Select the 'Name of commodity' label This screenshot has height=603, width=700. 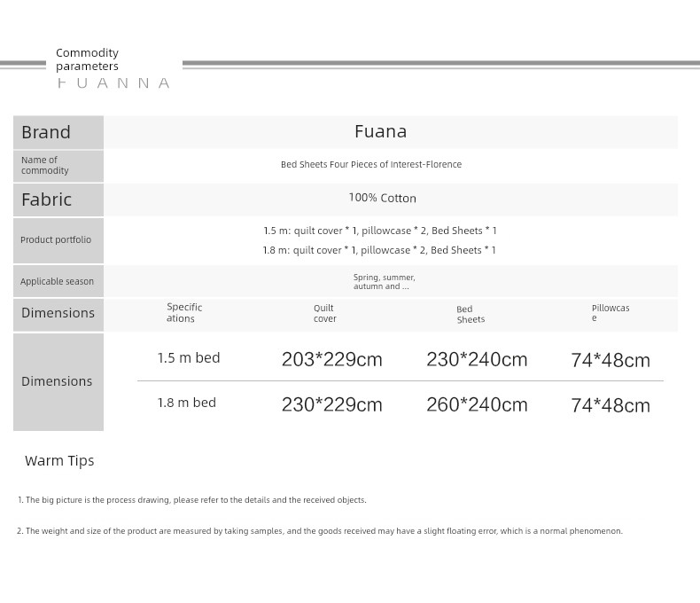[x=44, y=165]
